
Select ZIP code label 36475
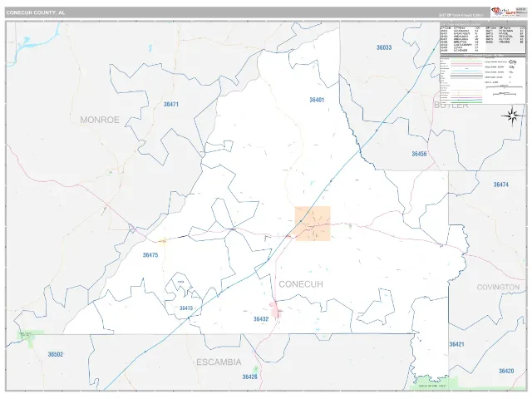coord(150,255)
